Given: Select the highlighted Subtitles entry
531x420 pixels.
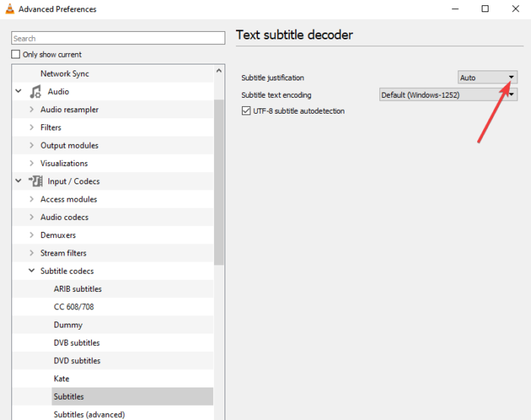Looking at the screenshot, I should 133,396.
